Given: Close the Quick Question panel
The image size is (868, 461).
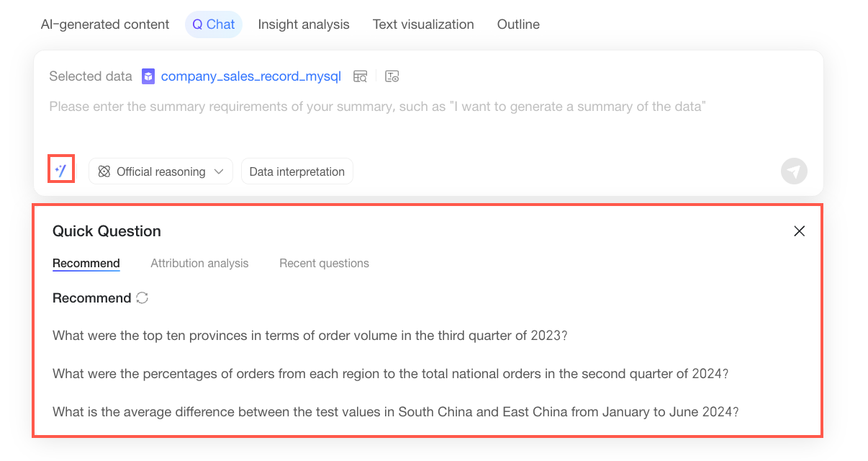Looking at the screenshot, I should pos(799,231).
